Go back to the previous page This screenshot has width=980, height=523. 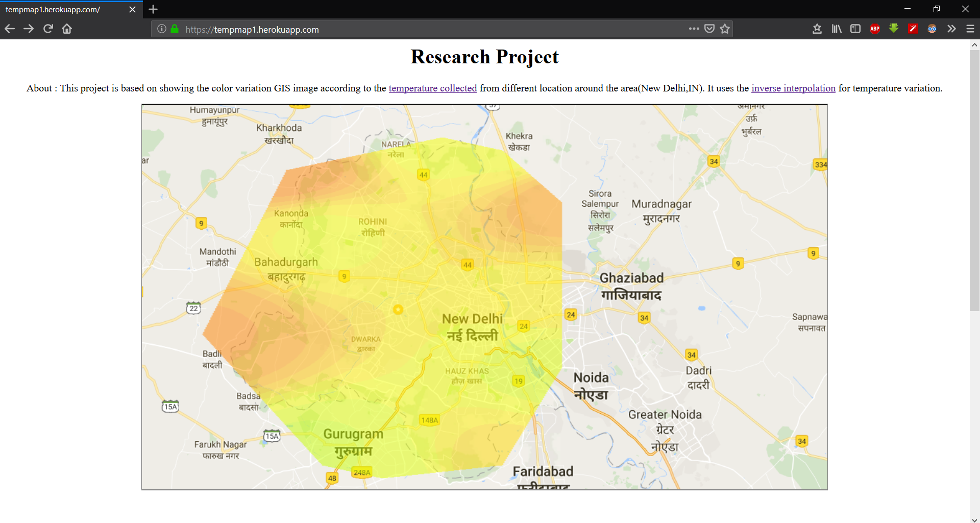tap(9, 29)
